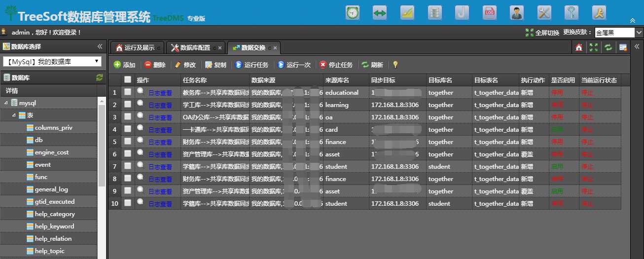This screenshot has width=644, height=259.
Task: Close the 数据交换 tab
Action: pyautogui.click(x=275, y=48)
